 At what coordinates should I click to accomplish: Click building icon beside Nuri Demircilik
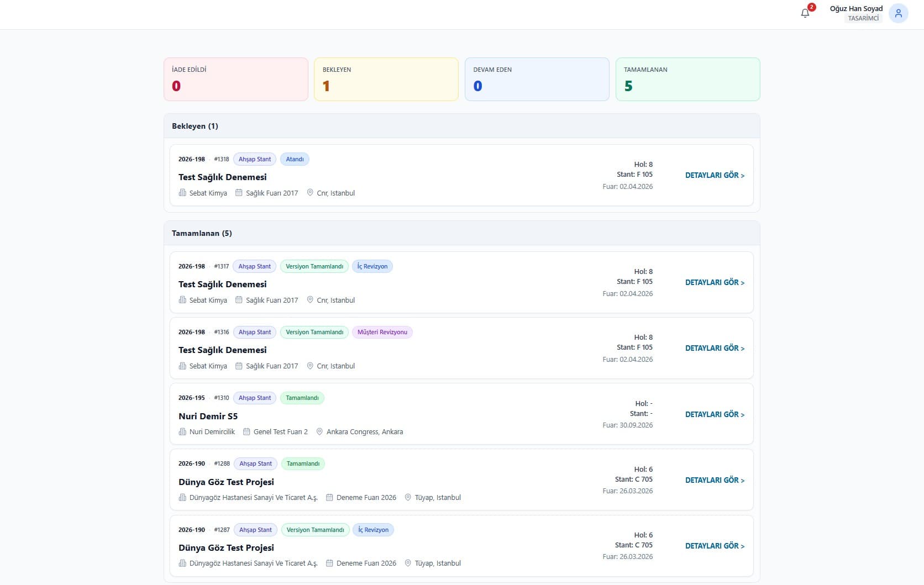(182, 431)
